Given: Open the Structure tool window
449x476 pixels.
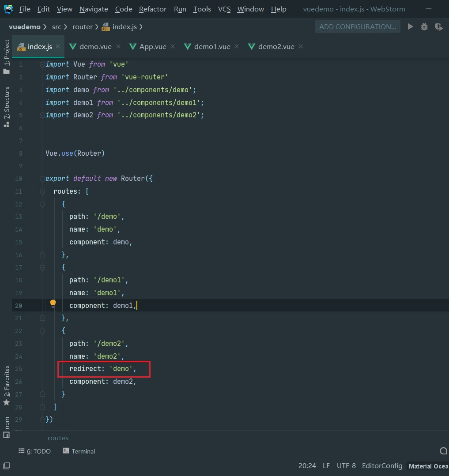Looking at the screenshot, I should (x=7, y=106).
